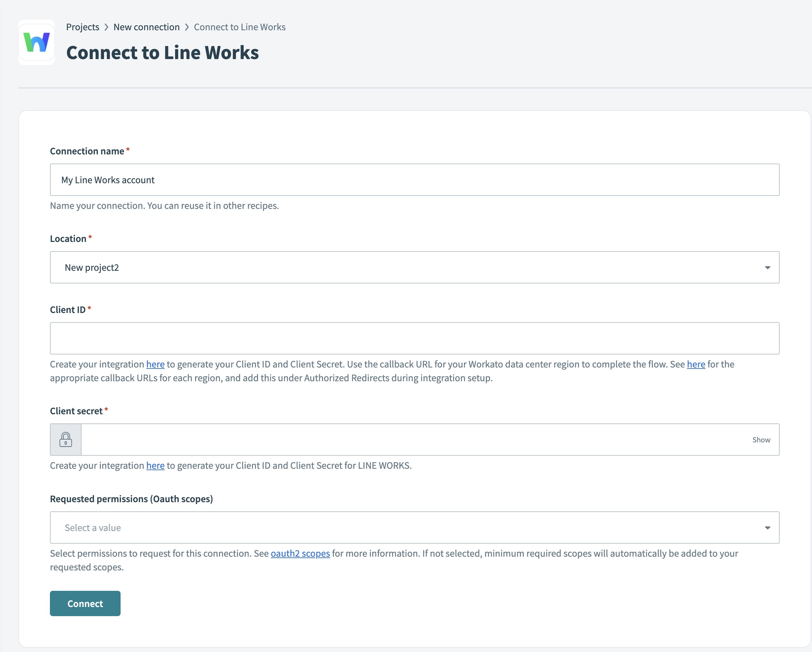
Task: Click Show to reveal the Client secret
Action: 761,439
